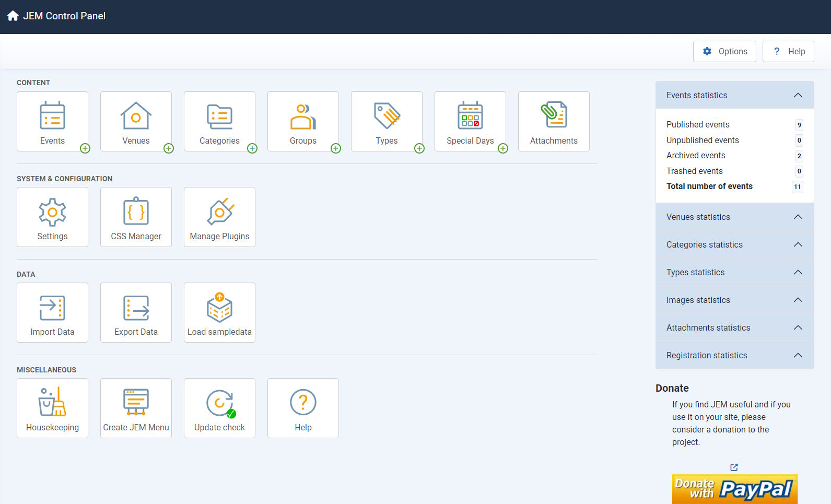The width and height of the screenshot is (831, 504).
Task: Expand the Registration statistics panel
Action: tap(734, 355)
